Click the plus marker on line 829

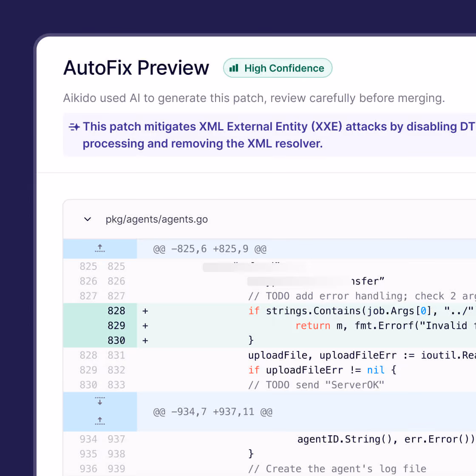click(x=145, y=326)
